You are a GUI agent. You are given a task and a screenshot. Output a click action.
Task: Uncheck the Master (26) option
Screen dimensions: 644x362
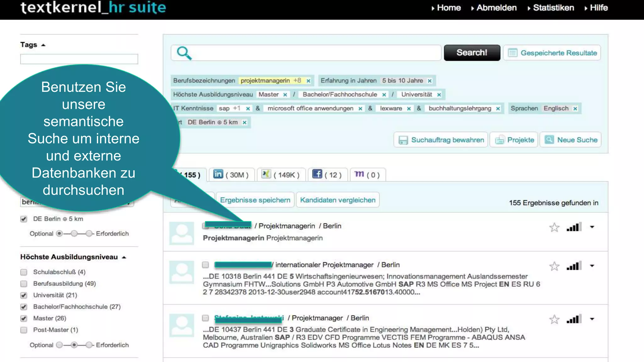click(24, 319)
